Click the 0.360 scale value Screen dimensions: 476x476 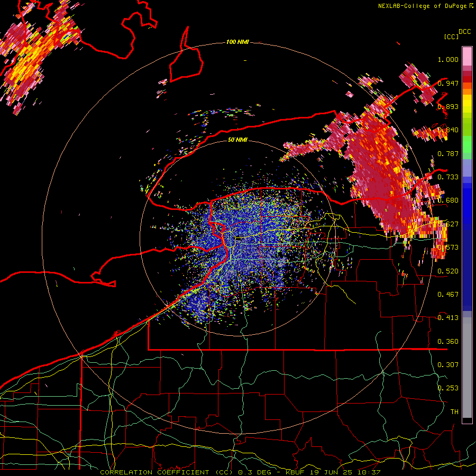(x=448, y=342)
